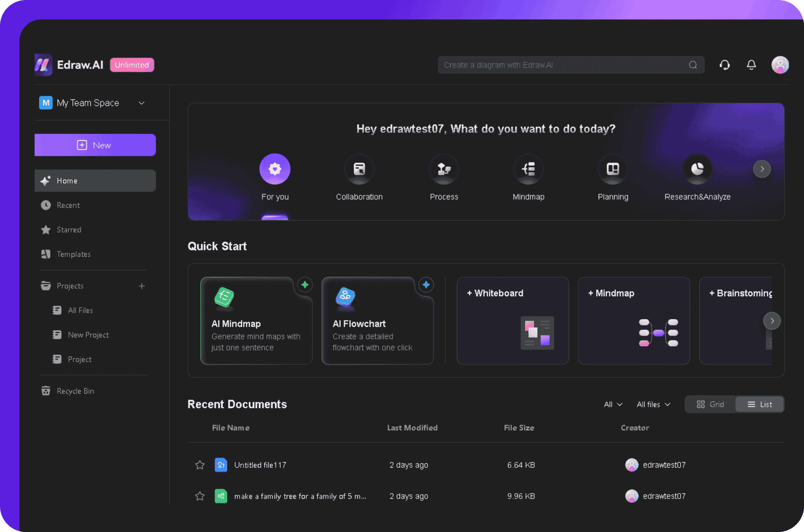This screenshot has width=804, height=532.
Task: Click the Creator column header
Action: (635, 428)
